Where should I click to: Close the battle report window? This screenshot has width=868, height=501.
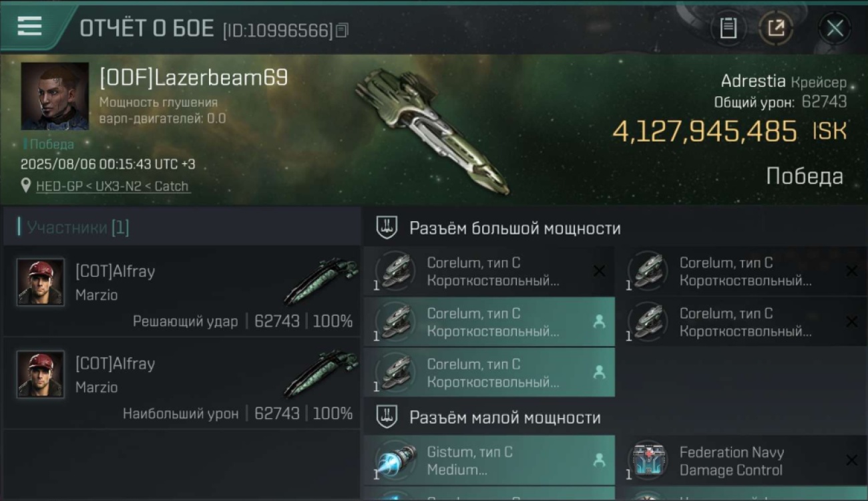click(x=835, y=28)
